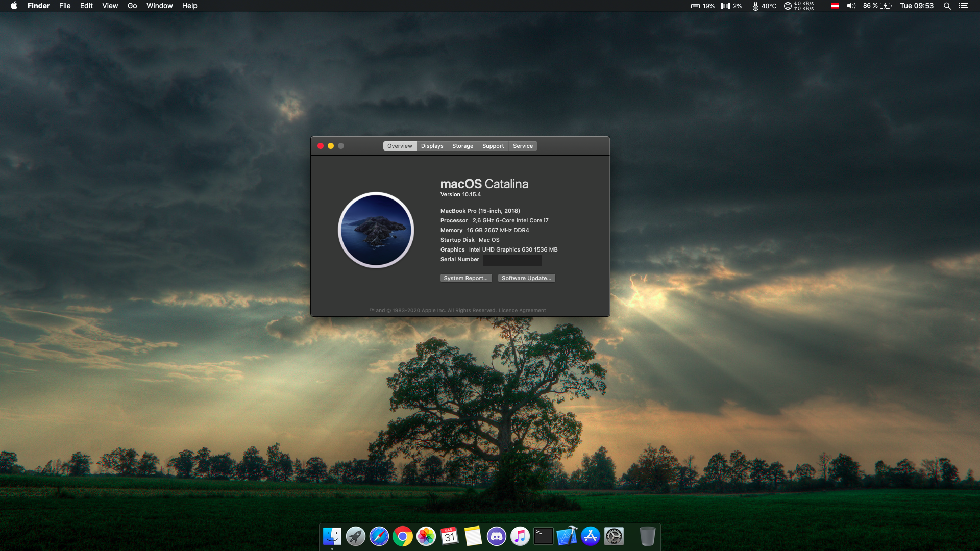Open App Store from the Dock
980x551 pixels.
tap(591, 536)
